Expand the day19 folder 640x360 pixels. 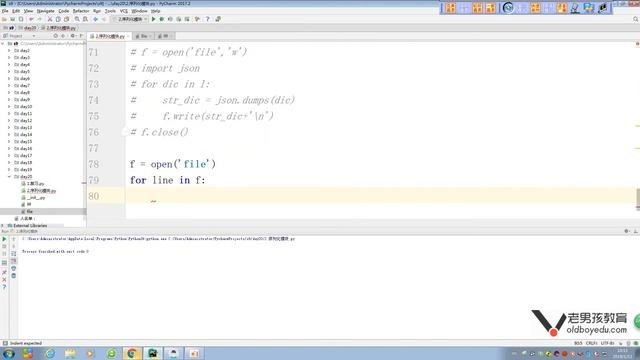click(x=9, y=169)
